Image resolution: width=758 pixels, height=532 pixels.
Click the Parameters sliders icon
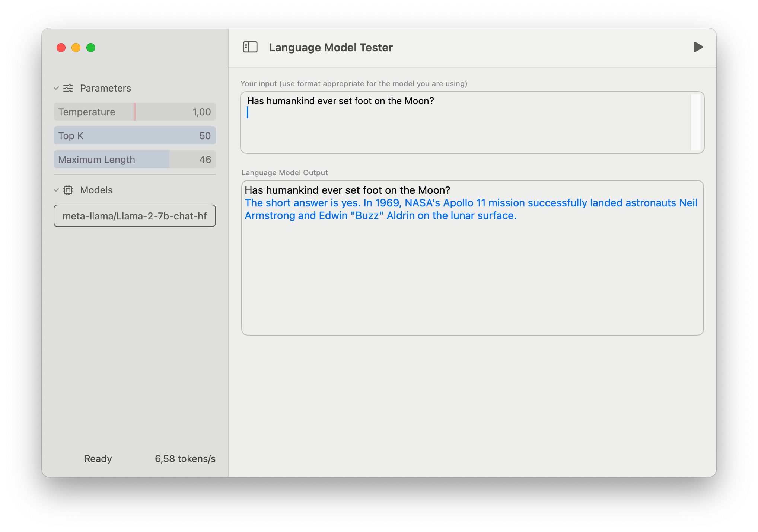(x=68, y=88)
